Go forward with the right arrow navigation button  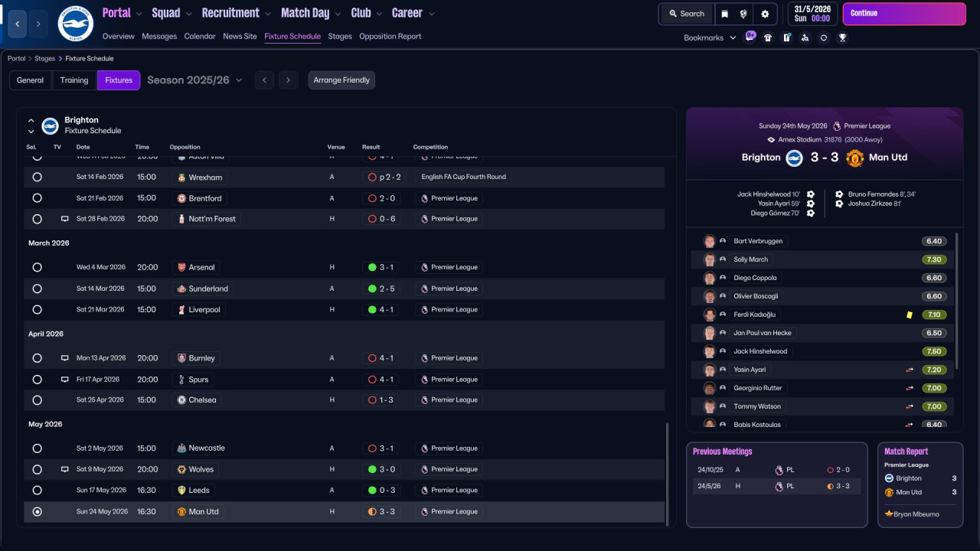pos(38,24)
